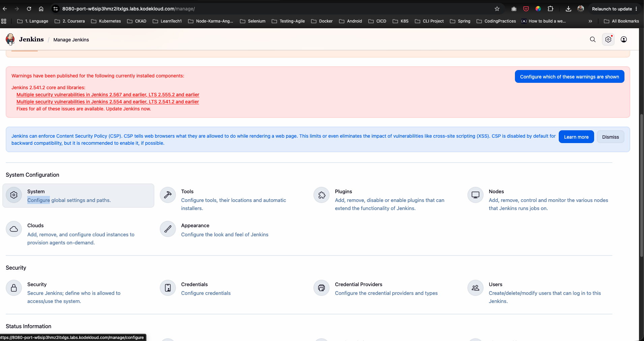Open the browser downloads icon
This screenshot has height=341, width=644.
coord(569,9)
